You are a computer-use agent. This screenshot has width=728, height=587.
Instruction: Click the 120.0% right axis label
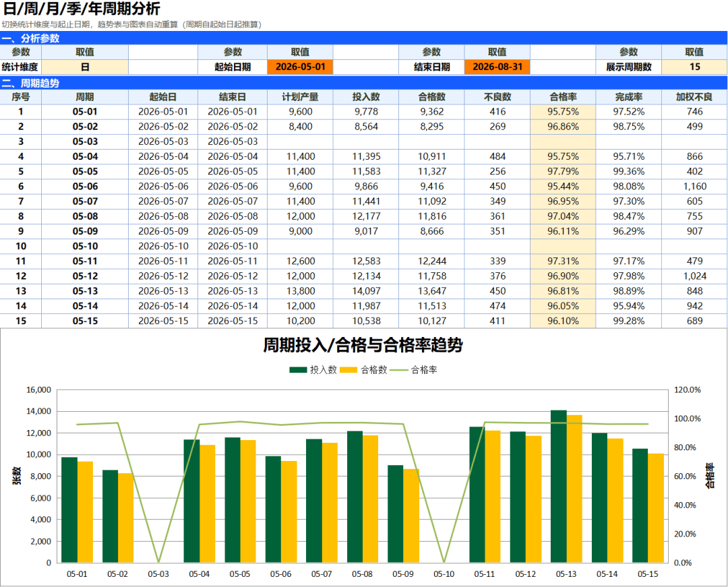pyautogui.click(x=688, y=390)
